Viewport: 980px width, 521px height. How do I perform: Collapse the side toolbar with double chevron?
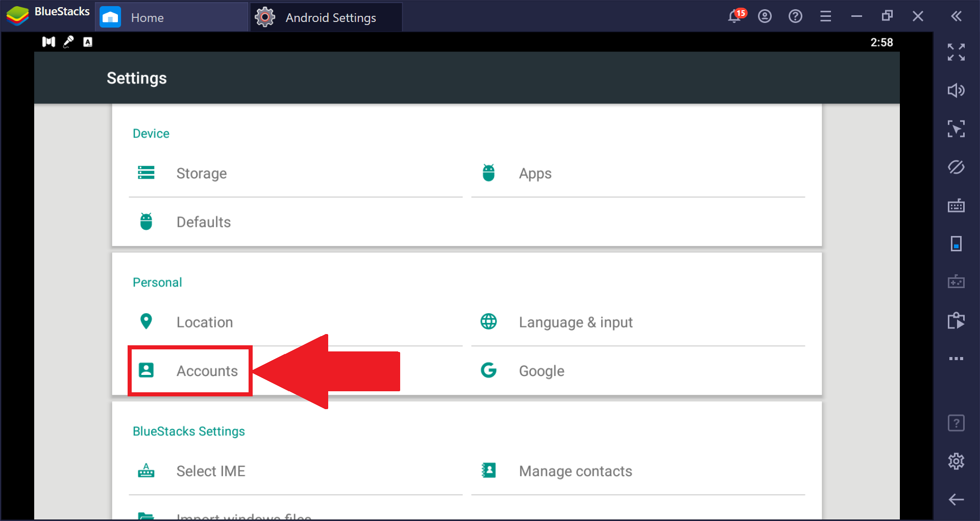[x=957, y=16]
